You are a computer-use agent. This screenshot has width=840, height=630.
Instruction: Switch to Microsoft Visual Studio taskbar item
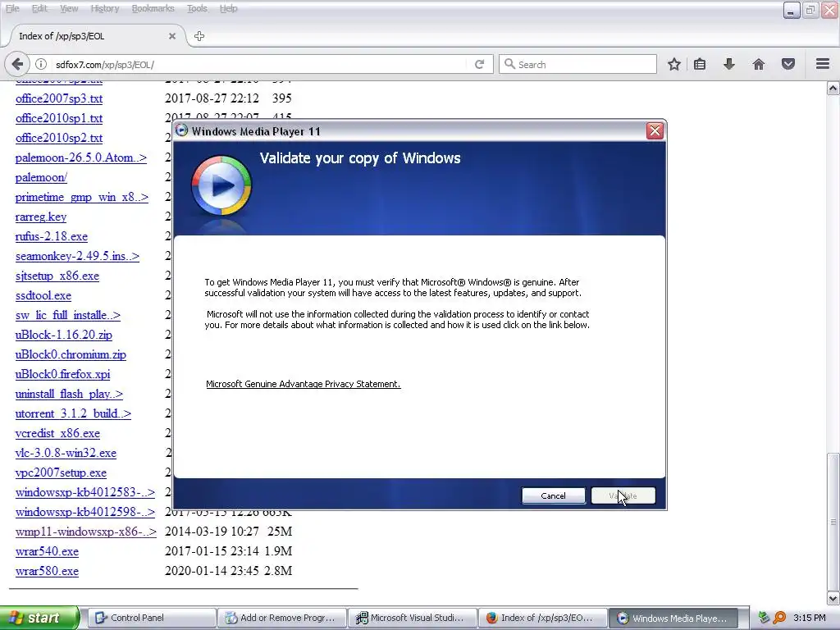[413, 618]
